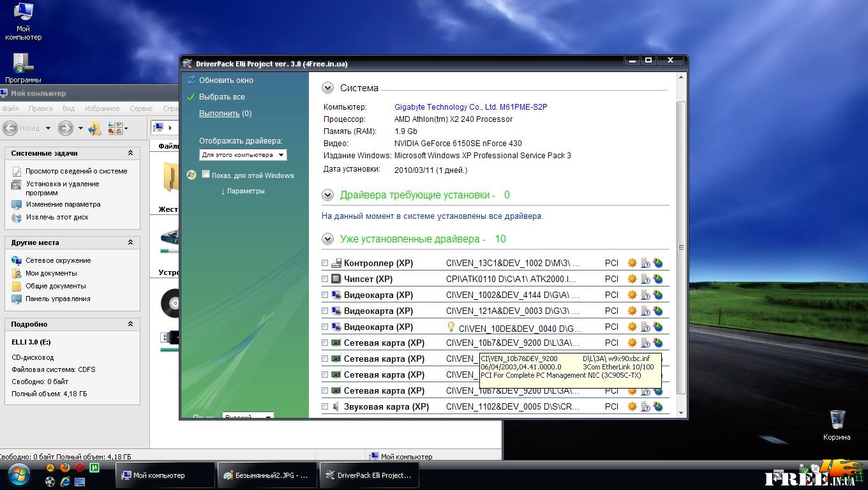Check Видеокарта row with VEN_10DE device
This screenshot has height=490, width=868.
[325, 327]
